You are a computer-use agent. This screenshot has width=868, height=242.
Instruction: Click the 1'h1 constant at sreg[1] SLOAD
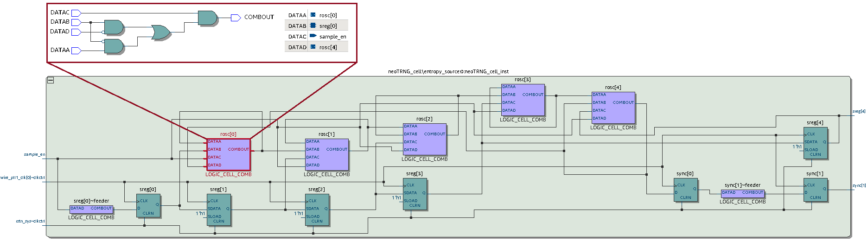(x=200, y=213)
